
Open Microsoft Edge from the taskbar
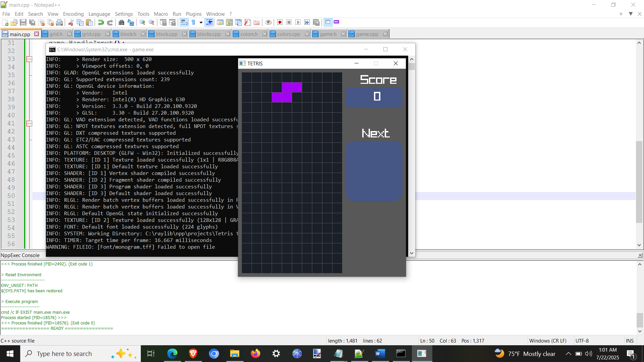tap(172, 354)
